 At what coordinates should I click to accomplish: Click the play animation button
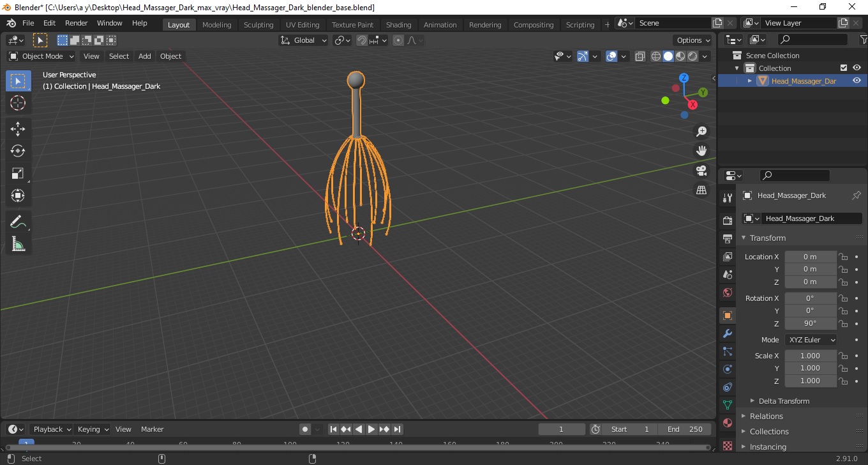click(x=371, y=429)
